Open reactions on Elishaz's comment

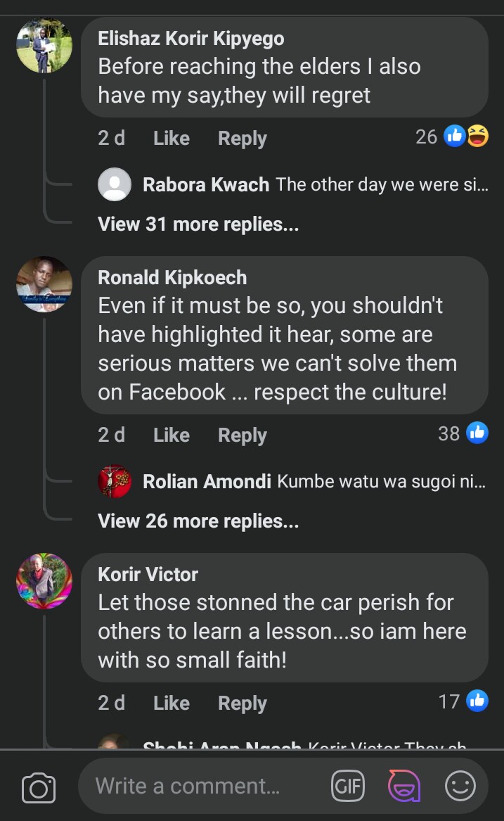click(465, 137)
